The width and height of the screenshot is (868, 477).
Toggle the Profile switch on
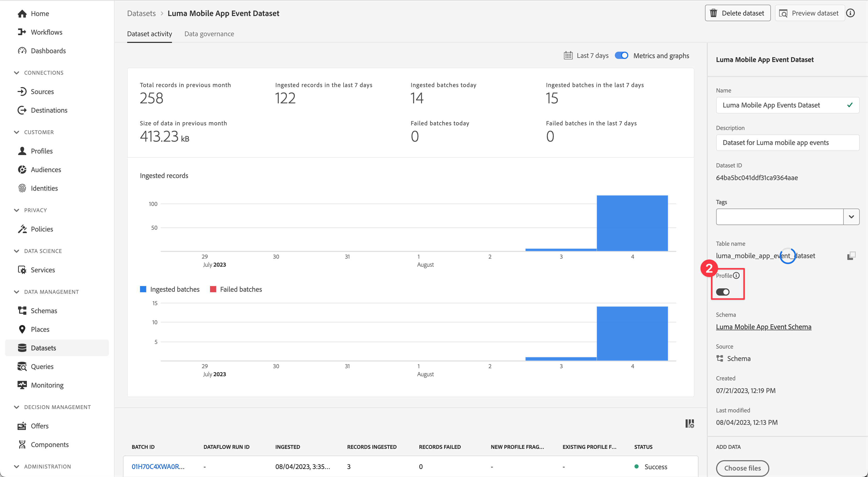click(723, 292)
